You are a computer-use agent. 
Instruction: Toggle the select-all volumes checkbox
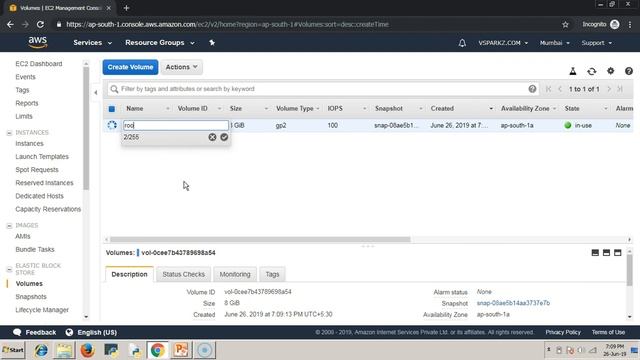(112, 109)
